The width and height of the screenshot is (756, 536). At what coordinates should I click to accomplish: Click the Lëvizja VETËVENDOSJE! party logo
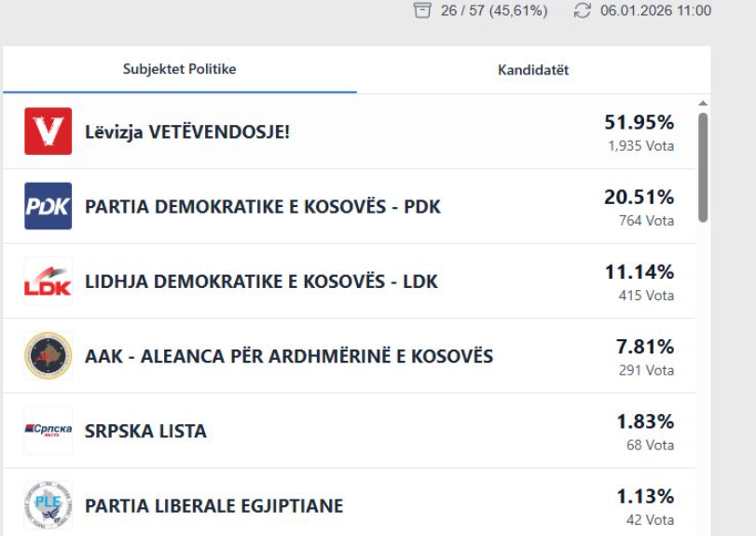coord(48,131)
